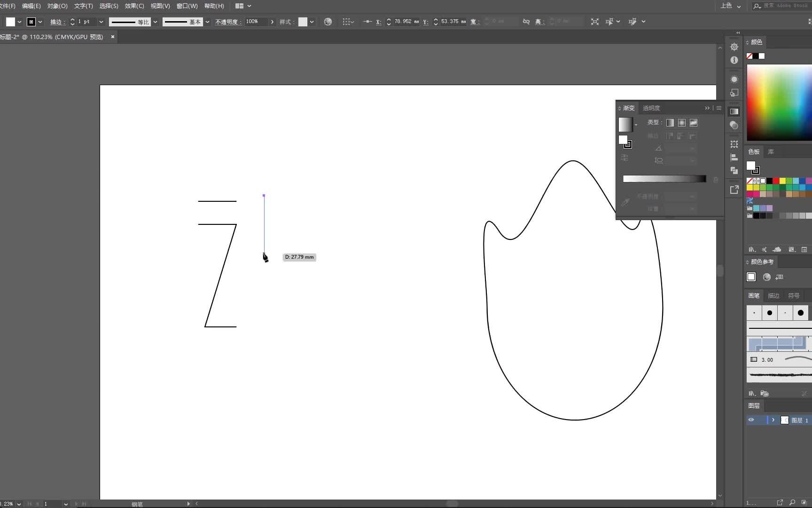Open the 样式 graphic style dropdown
This screenshot has height=508, width=812.
coord(312,22)
